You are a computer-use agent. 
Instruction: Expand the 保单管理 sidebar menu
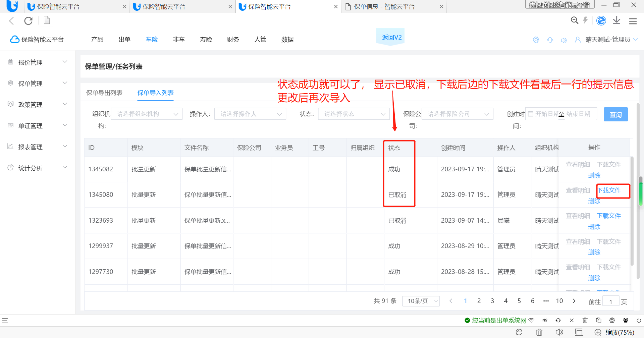(38, 83)
